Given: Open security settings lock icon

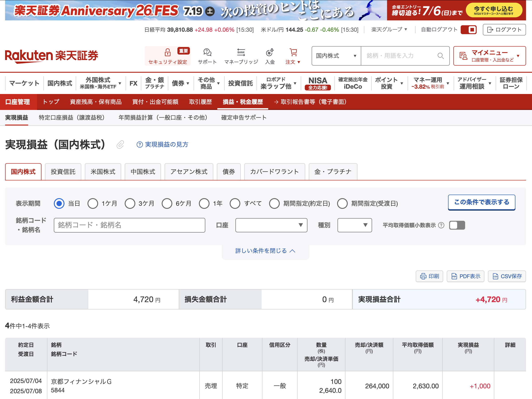Looking at the screenshot, I should coord(167,52).
